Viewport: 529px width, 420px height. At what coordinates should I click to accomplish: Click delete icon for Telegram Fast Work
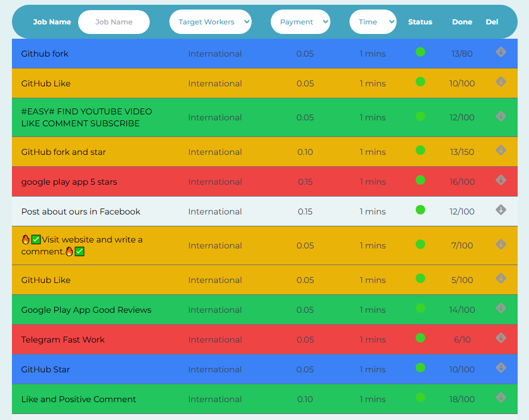500,338
